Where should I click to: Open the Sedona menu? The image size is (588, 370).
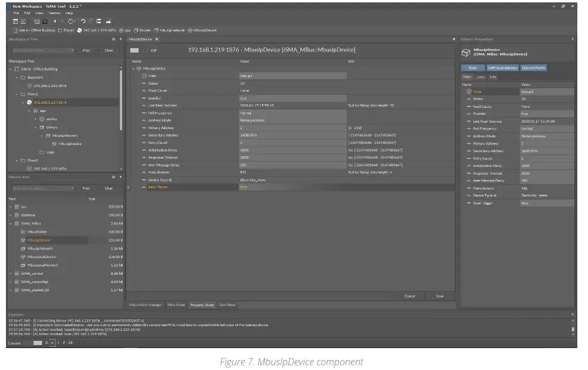tap(54, 12)
